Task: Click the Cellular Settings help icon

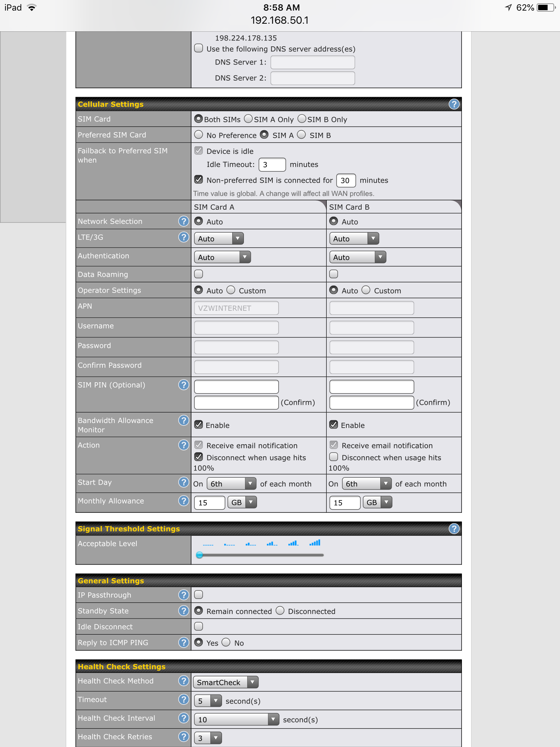Action: 454,104
